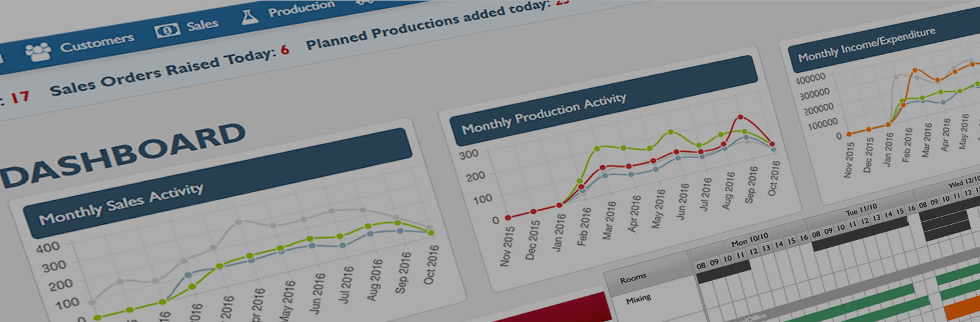Click May 2016 label in Production chart

click(x=658, y=209)
